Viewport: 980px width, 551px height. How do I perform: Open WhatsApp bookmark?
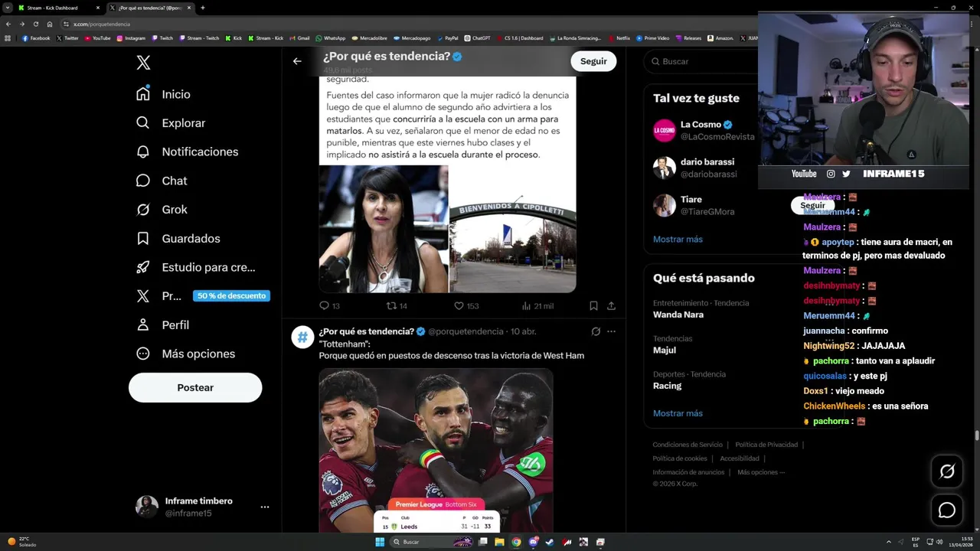[331, 38]
